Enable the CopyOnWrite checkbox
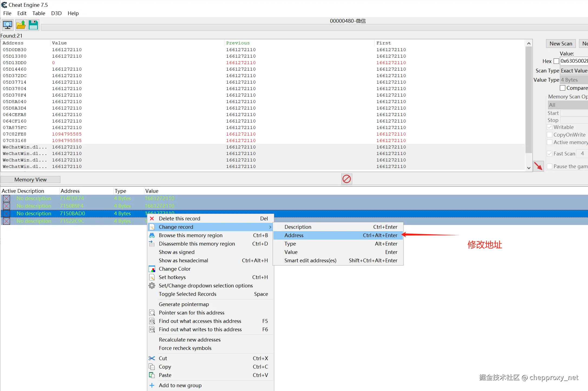 [x=550, y=135]
